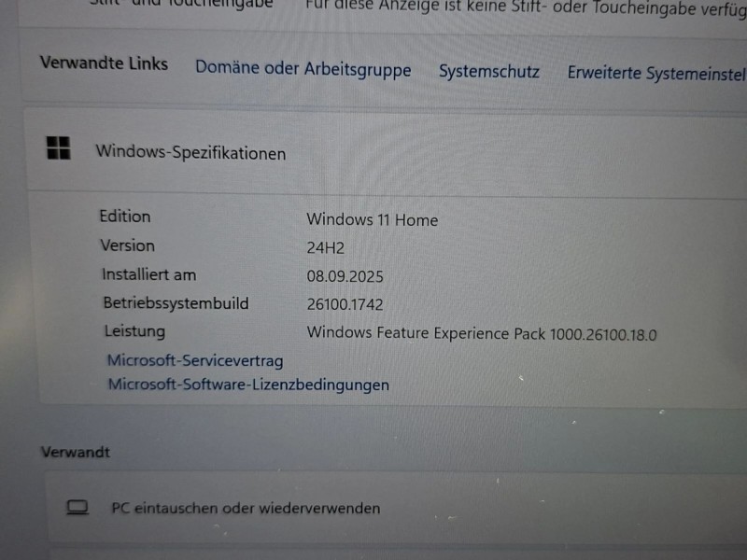747x560 pixels.
Task: Click the Edition label
Action: [x=124, y=217]
